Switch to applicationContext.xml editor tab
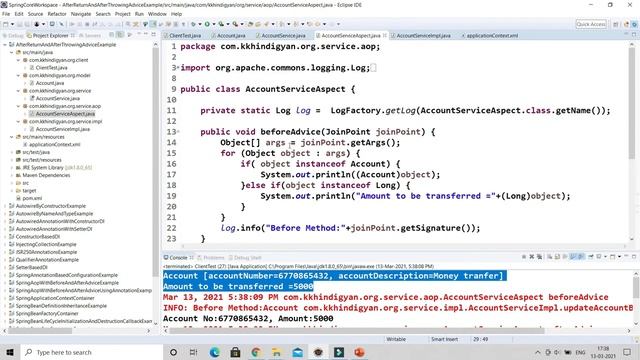This screenshot has width=640, height=360. coord(492,36)
